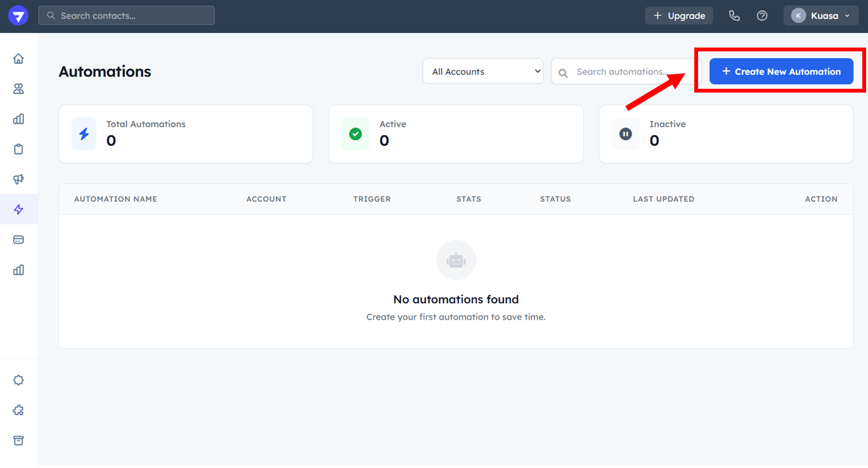Open the archive box icon in sidebar
Screen dimensions: 868x468
(18, 441)
